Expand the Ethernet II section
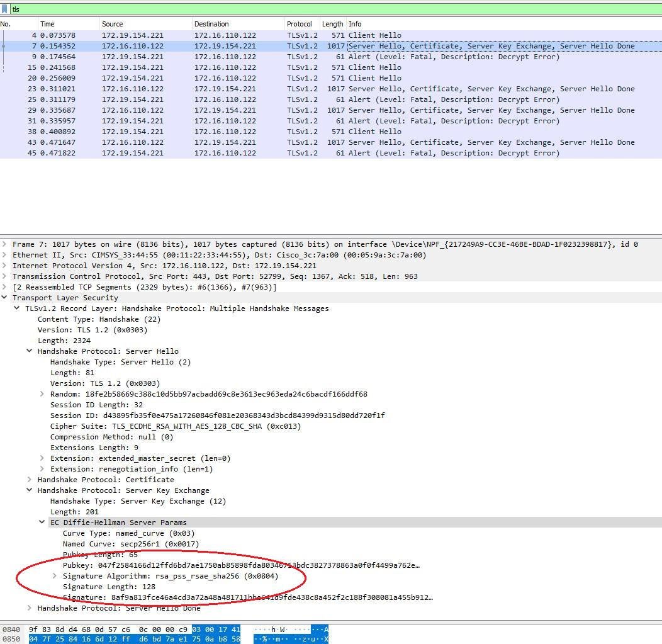662x644 pixels. point(4,255)
